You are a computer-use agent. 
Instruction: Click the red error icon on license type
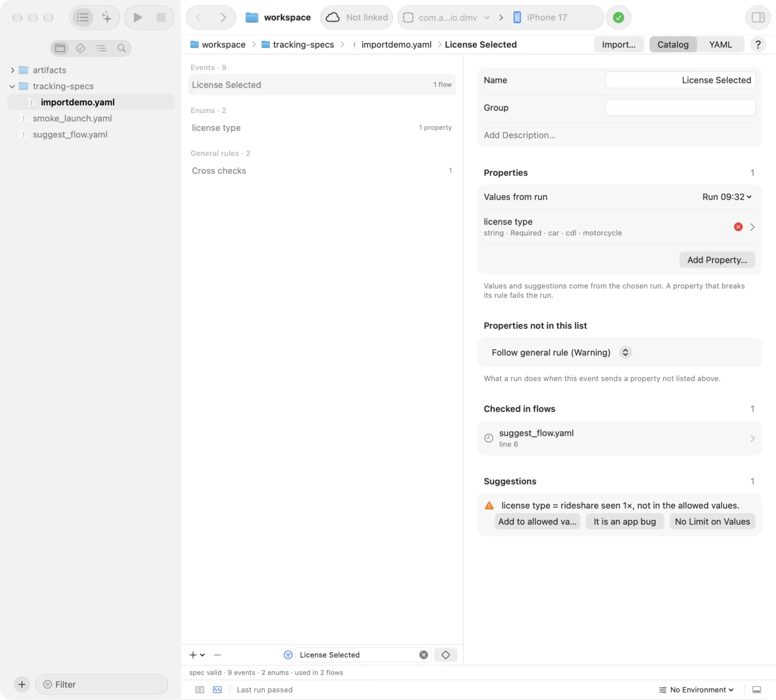pos(738,227)
